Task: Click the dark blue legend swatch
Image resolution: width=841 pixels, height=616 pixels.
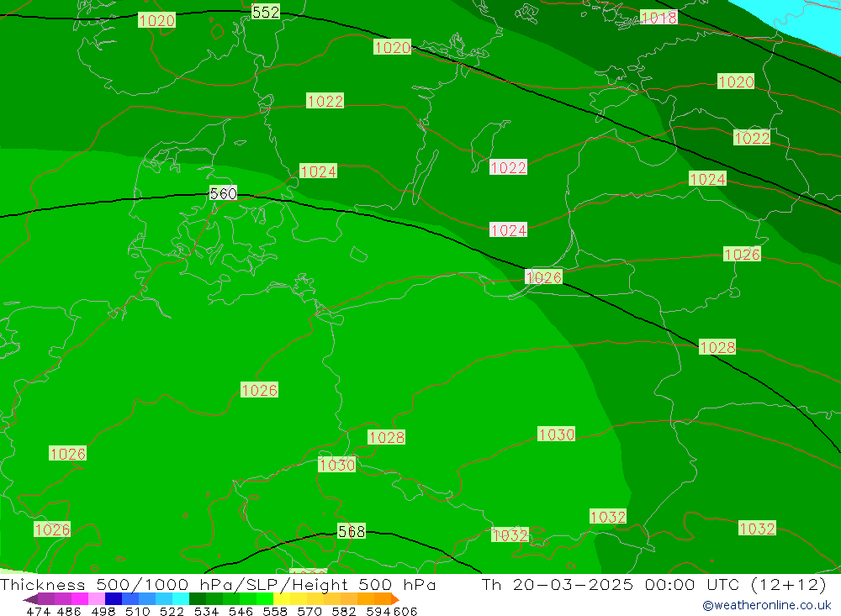Action: [x=114, y=599]
